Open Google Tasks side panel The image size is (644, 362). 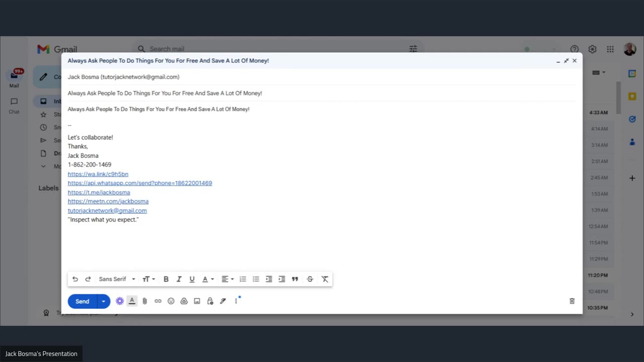(x=632, y=119)
